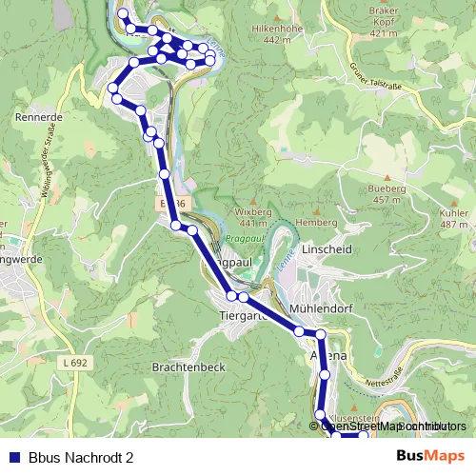This screenshot has height=476, width=476.
Task: Click the Hilkenhöhe peak triangle icon
Action: [277, 18]
